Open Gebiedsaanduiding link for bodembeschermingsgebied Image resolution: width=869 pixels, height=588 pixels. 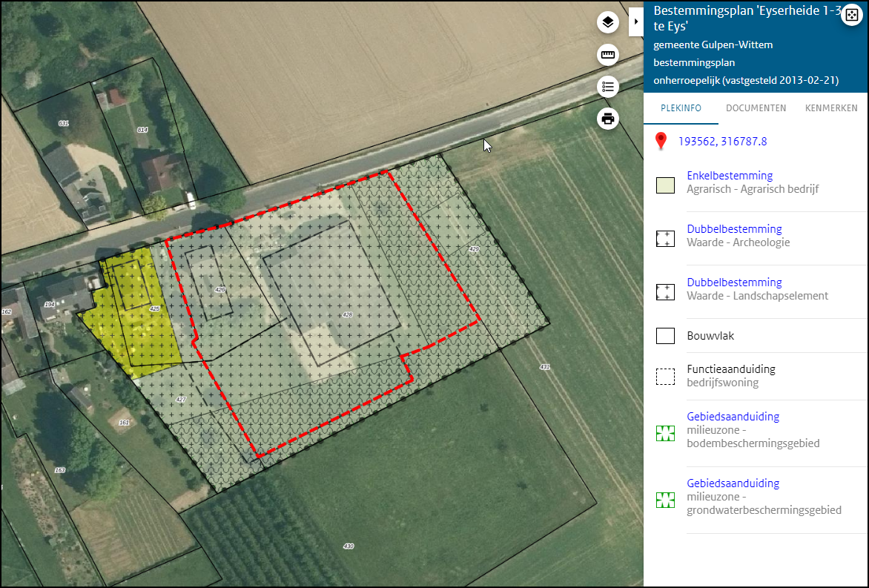pyautogui.click(x=733, y=417)
